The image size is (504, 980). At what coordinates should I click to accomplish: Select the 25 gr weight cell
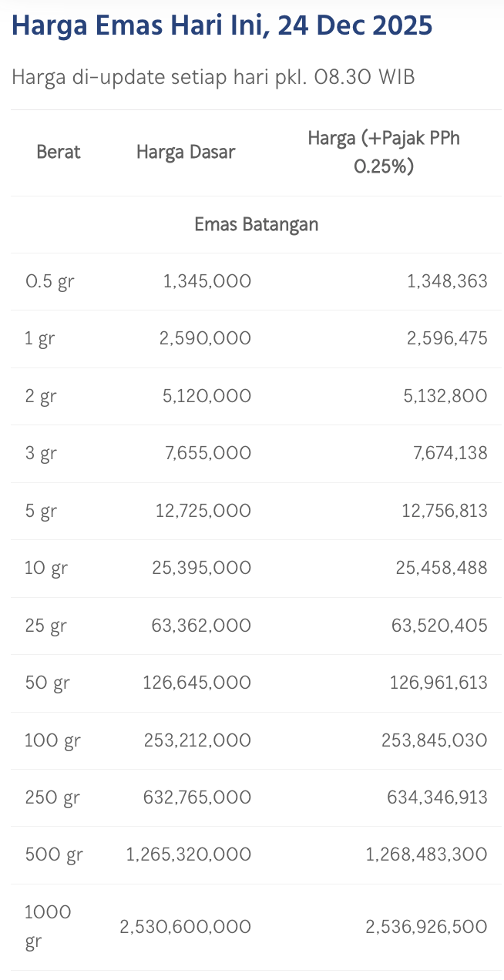coord(46,625)
